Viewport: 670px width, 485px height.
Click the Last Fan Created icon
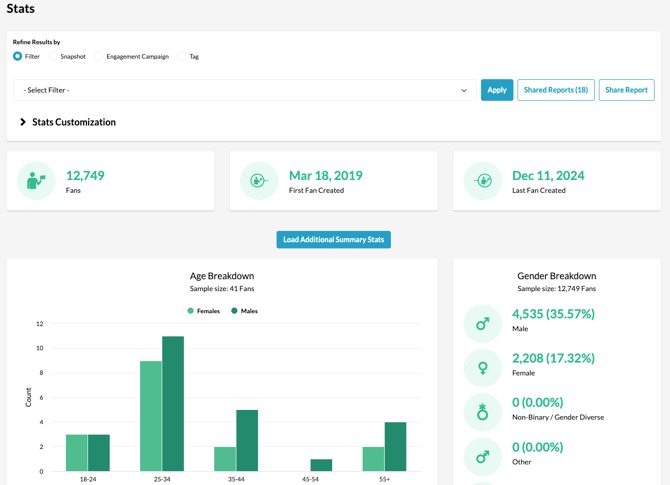482,181
